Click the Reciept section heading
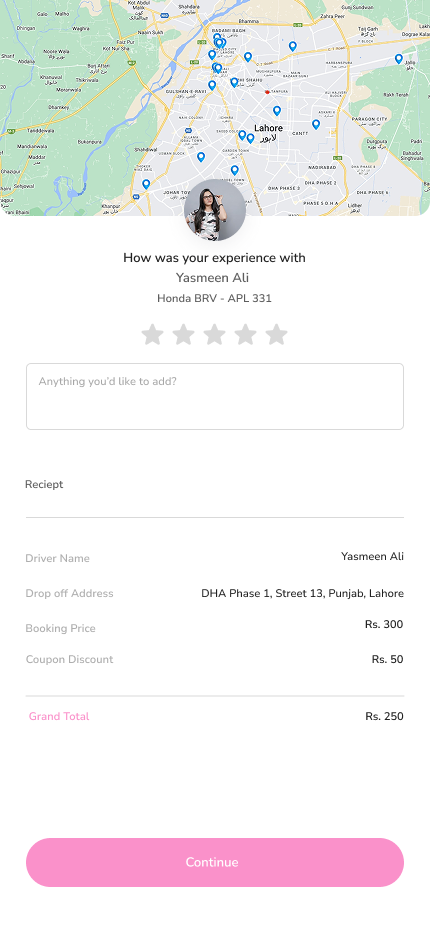The image size is (430, 932). coord(44,484)
